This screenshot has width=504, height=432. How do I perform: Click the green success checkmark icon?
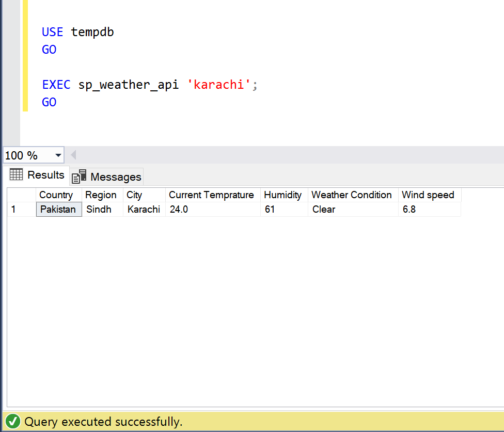[14, 422]
